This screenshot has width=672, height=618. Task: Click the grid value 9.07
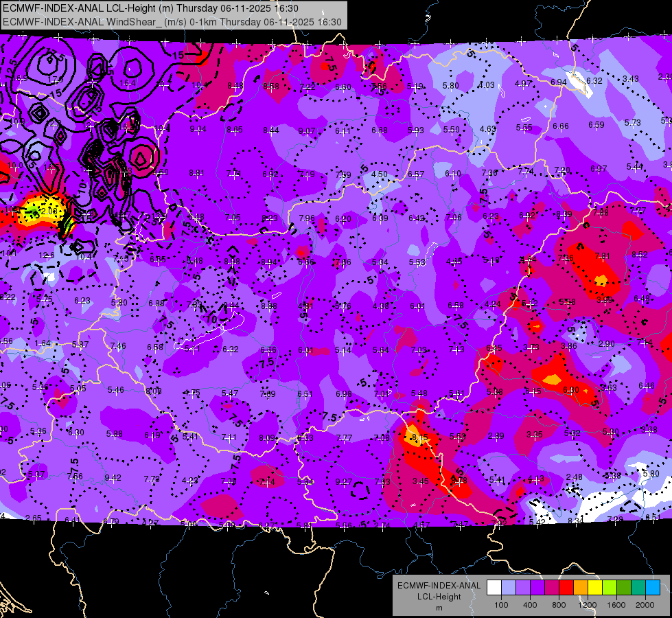[x=307, y=130]
